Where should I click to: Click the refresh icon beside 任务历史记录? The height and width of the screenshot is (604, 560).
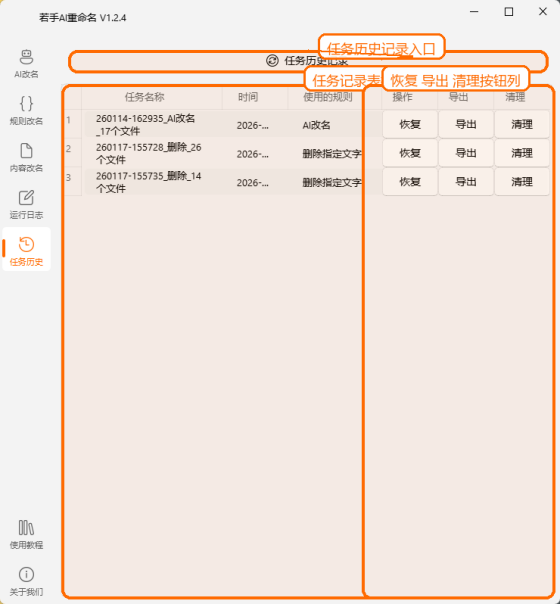point(272,61)
